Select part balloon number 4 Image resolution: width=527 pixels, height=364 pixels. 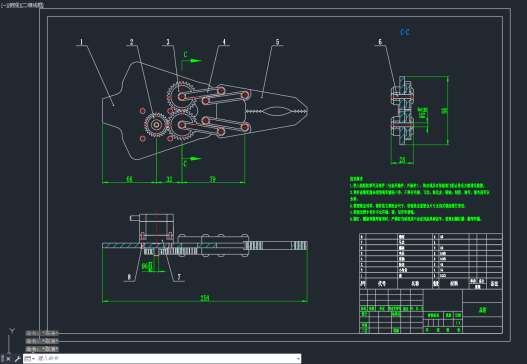click(224, 42)
